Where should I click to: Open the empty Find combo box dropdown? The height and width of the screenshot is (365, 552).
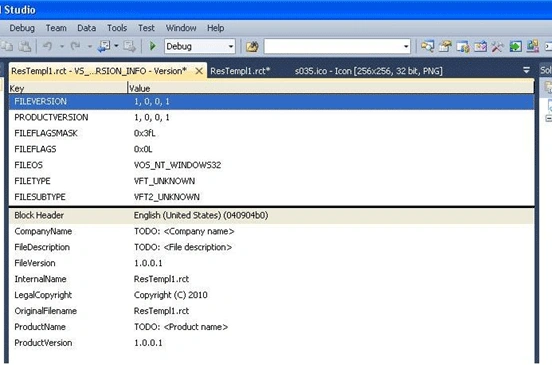[406, 46]
